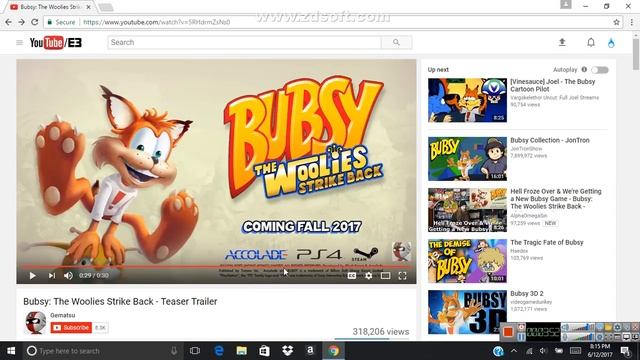Switch to Chrome in the taskbar
The image size is (640, 360).
(333, 351)
